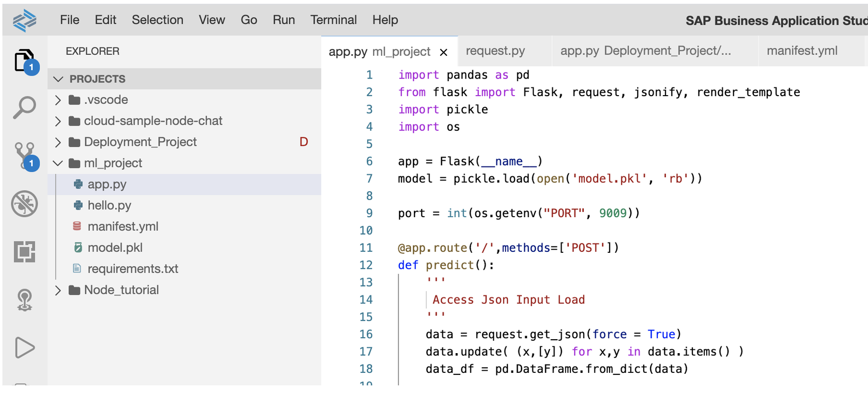The image size is (868, 394).
Task: Open the Terminal menu
Action: [x=334, y=20]
